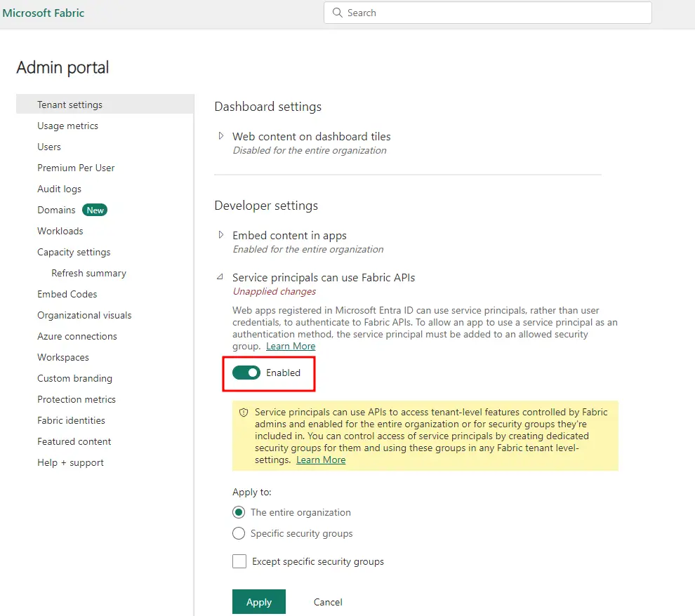Open Azure connections

[x=77, y=336]
